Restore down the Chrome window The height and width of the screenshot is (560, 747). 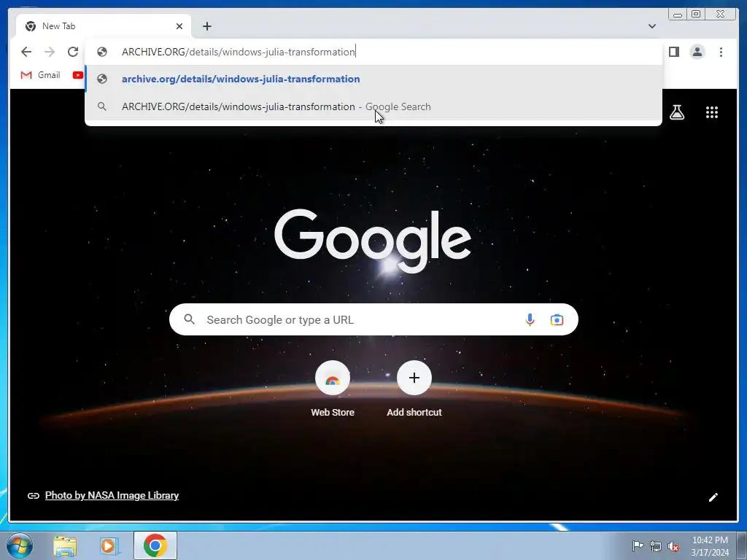point(696,15)
